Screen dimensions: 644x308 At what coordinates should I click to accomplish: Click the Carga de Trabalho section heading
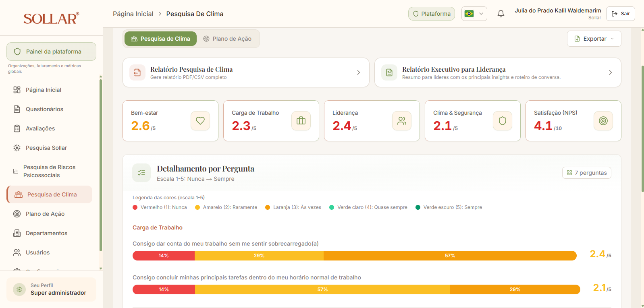coord(158,227)
